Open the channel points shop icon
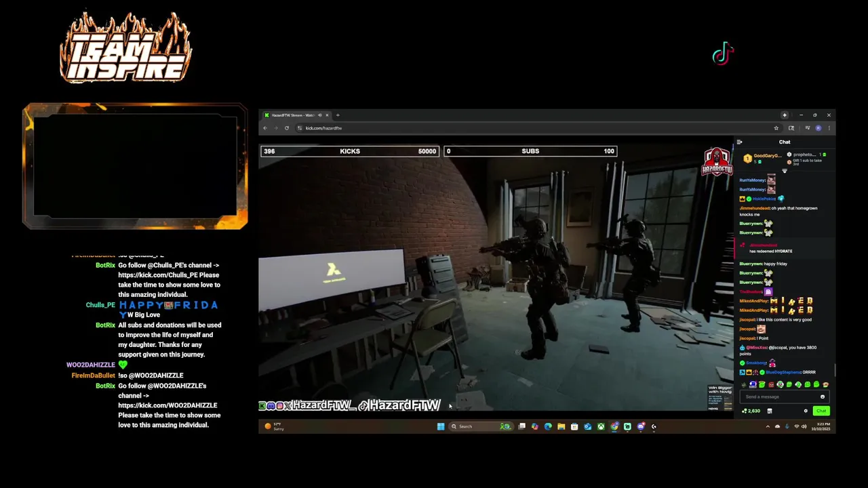This screenshot has width=868, height=488. pyautogui.click(x=770, y=411)
